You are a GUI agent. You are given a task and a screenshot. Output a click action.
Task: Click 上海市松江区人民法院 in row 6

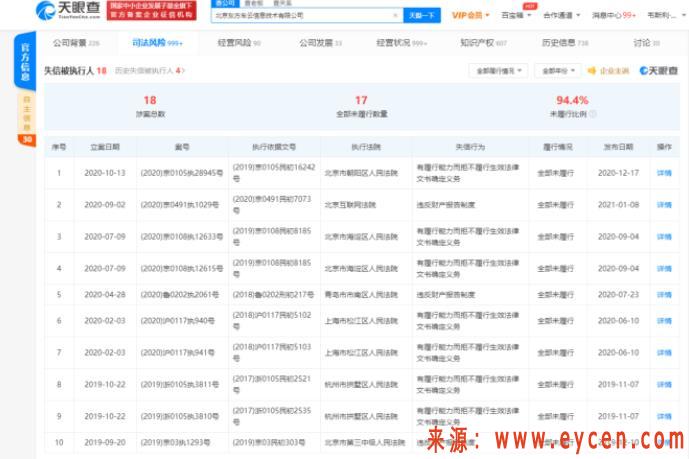point(361,321)
